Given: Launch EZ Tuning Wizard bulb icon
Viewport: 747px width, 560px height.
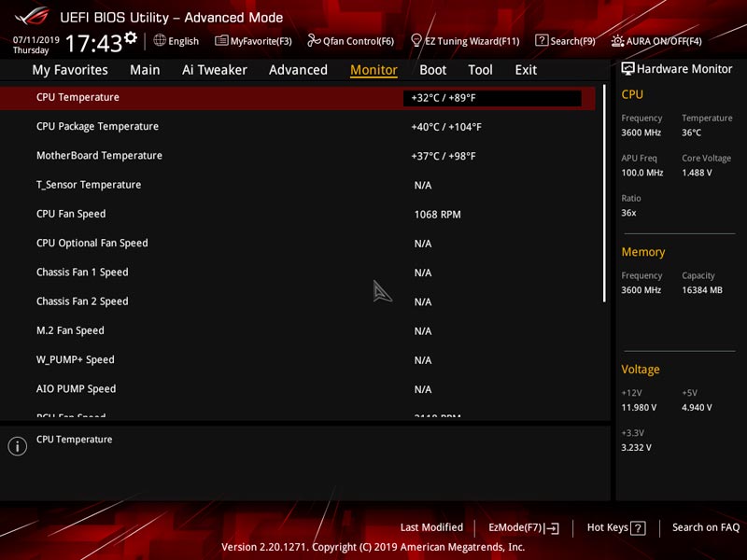Looking at the screenshot, I should click(416, 40).
